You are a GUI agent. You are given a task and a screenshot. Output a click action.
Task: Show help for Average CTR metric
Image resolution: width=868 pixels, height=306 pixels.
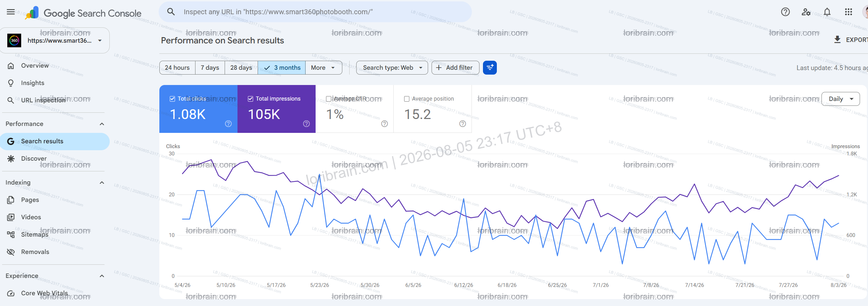point(384,124)
